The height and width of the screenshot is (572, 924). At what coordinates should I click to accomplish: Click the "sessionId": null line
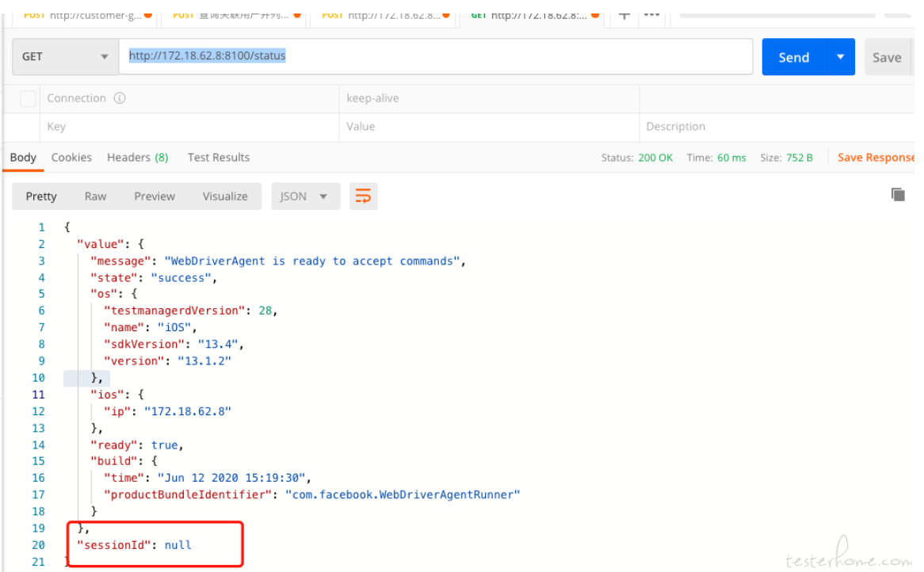[x=135, y=545]
